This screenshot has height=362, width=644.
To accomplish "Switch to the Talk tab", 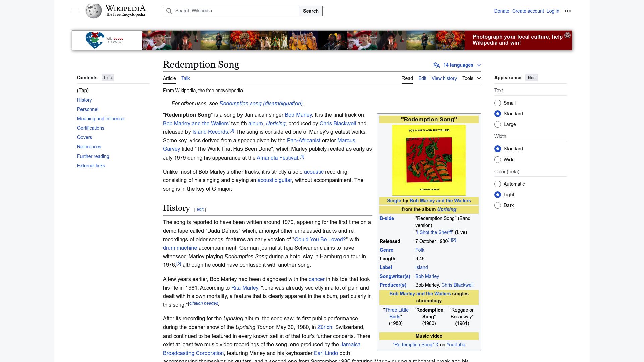I will 185,78.
